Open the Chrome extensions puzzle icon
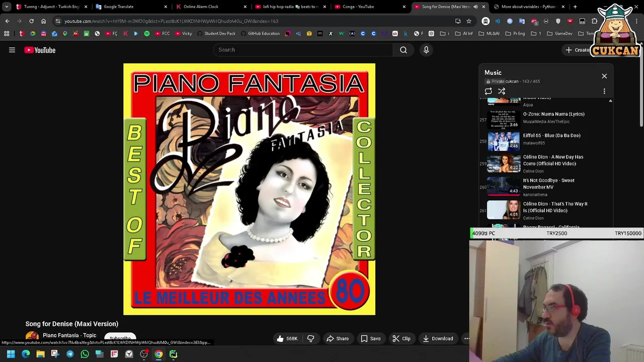The image size is (644, 362). (594, 21)
